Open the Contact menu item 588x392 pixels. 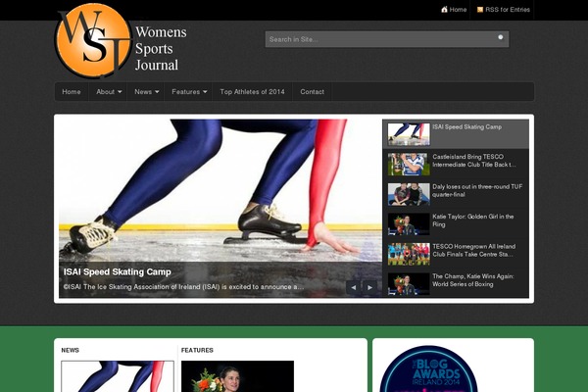pyautogui.click(x=312, y=91)
